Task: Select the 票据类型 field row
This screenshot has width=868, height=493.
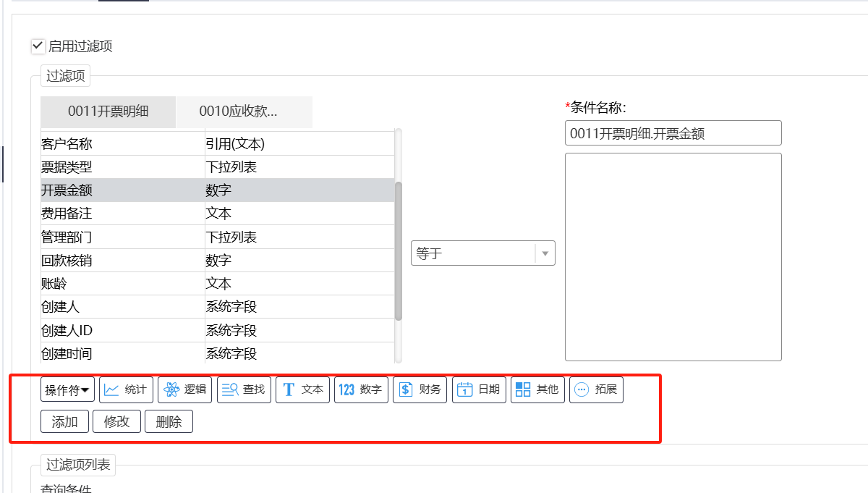Action: [x=217, y=167]
